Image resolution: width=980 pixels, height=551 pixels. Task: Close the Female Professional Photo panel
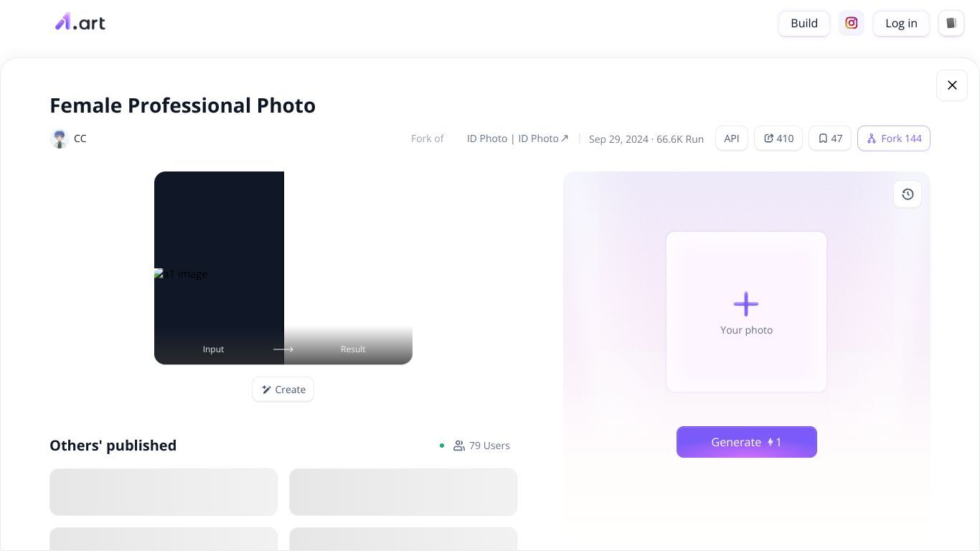pyautogui.click(x=952, y=85)
